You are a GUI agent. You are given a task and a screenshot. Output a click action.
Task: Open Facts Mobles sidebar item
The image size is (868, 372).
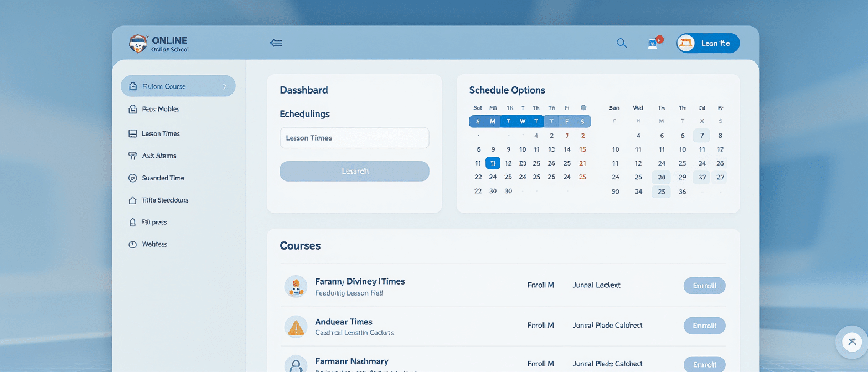(161, 109)
